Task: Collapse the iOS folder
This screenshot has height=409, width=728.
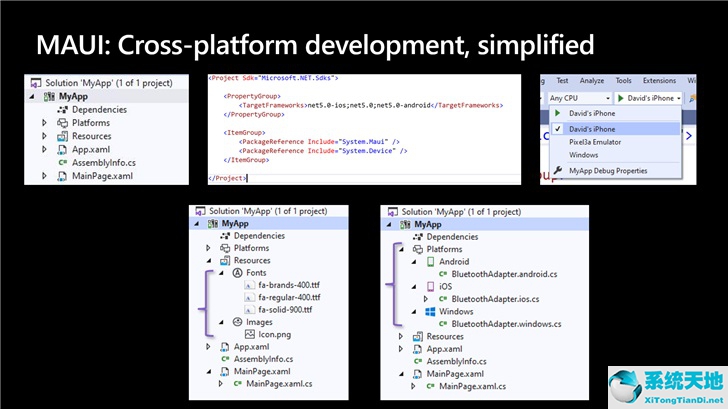Action: pos(414,287)
